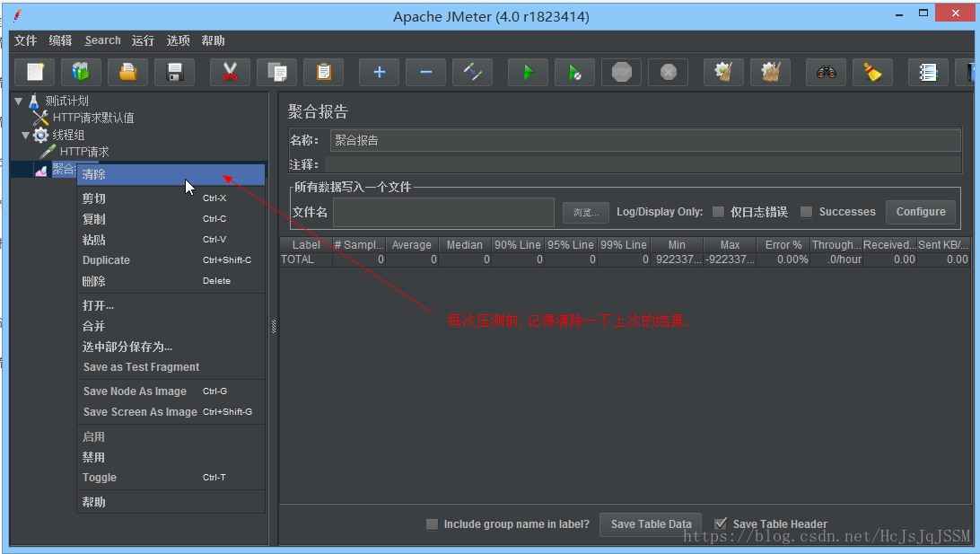The width and height of the screenshot is (980, 554).
Task: Click the 注释 comment input field
Action: (643, 164)
